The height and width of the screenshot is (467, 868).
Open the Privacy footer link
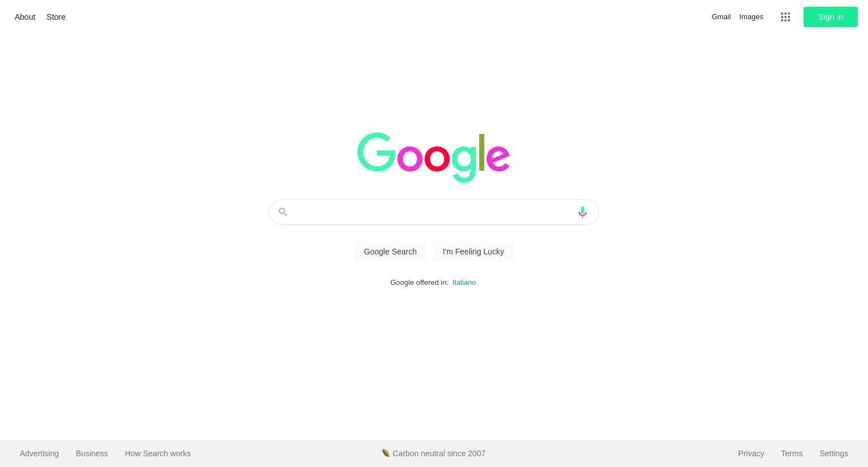click(x=751, y=453)
